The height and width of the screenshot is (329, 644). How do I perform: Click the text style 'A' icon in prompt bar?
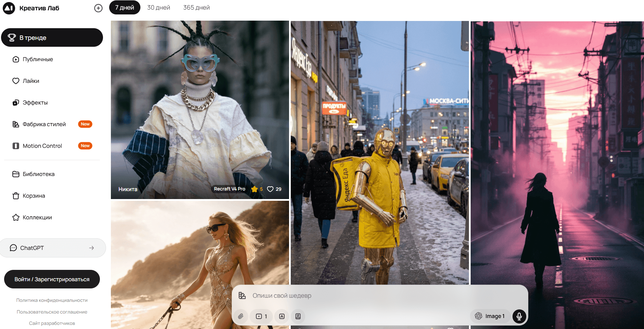(x=282, y=316)
